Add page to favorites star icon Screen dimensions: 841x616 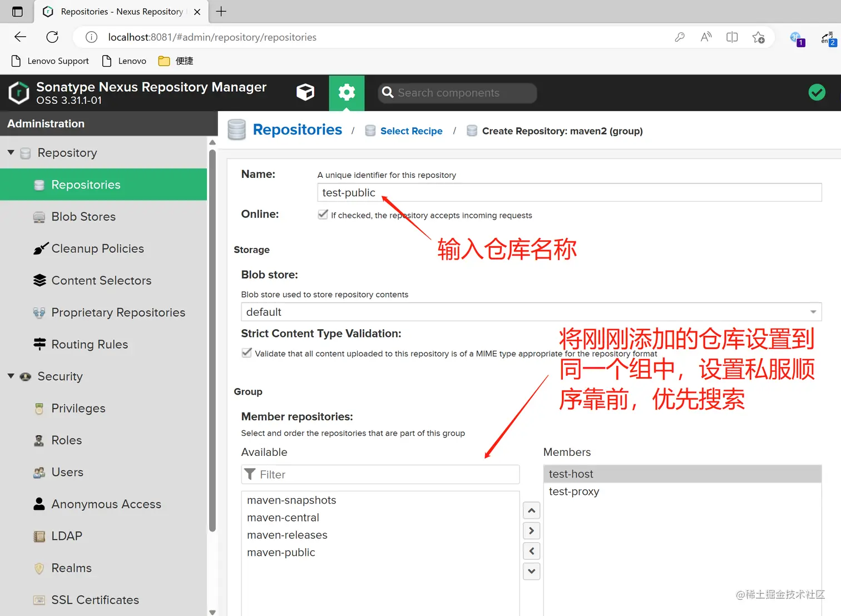click(759, 37)
